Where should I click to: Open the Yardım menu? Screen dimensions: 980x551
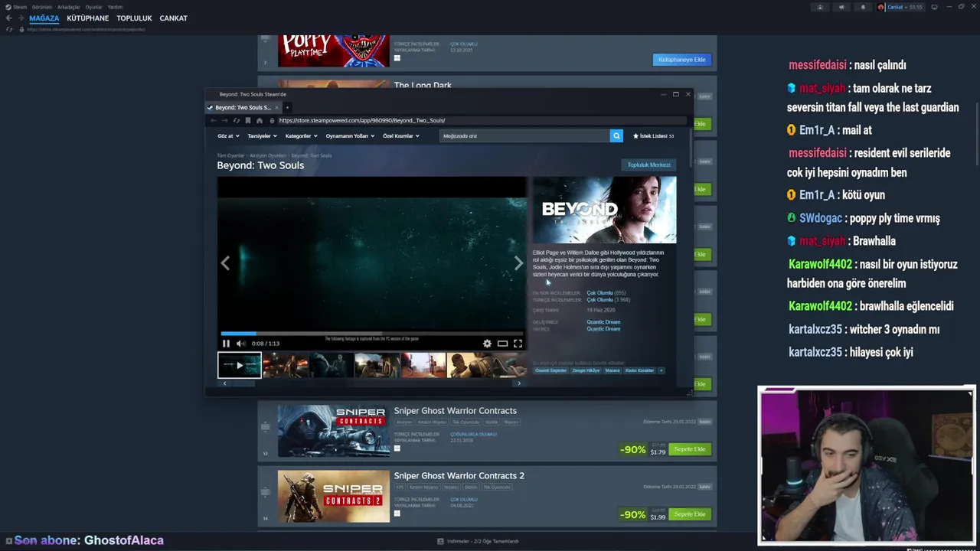[115, 7]
